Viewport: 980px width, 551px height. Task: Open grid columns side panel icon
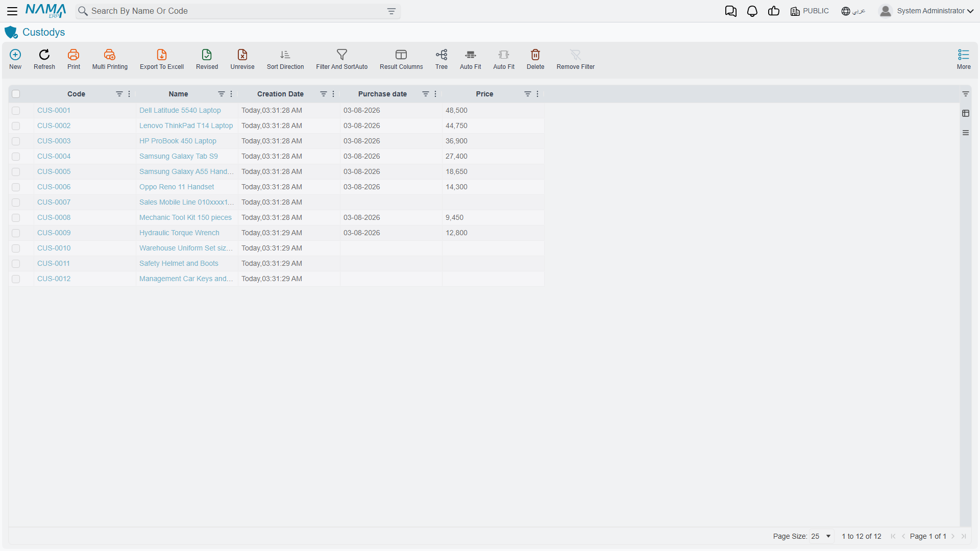[x=966, y=113]
